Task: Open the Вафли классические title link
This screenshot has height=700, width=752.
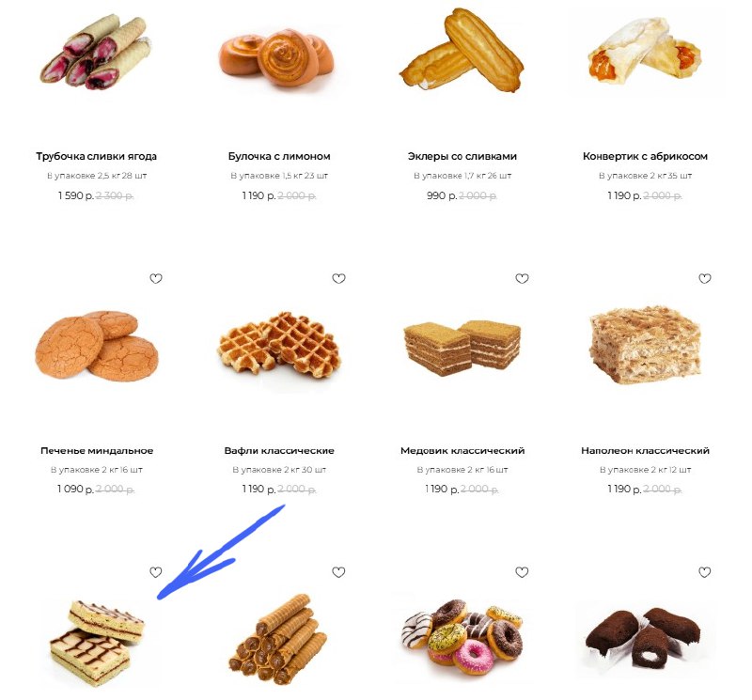Action: click(x=279, y=451)
